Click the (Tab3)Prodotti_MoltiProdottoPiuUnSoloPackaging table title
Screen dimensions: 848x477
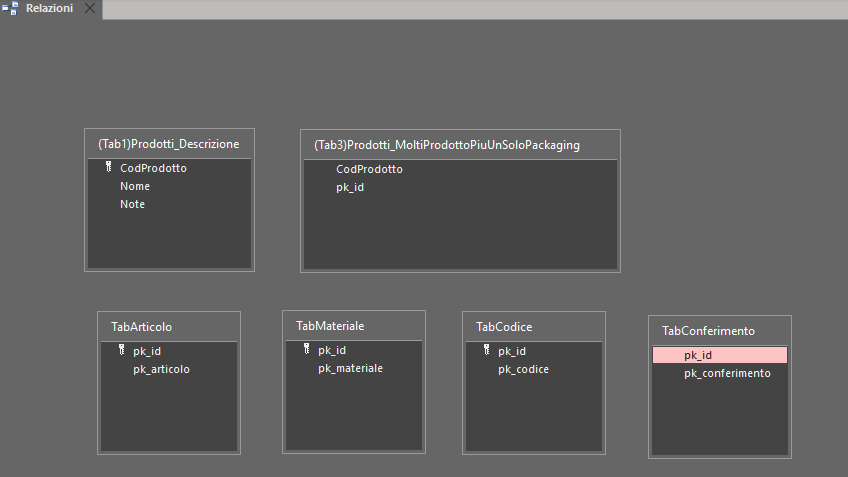point(447,145)
